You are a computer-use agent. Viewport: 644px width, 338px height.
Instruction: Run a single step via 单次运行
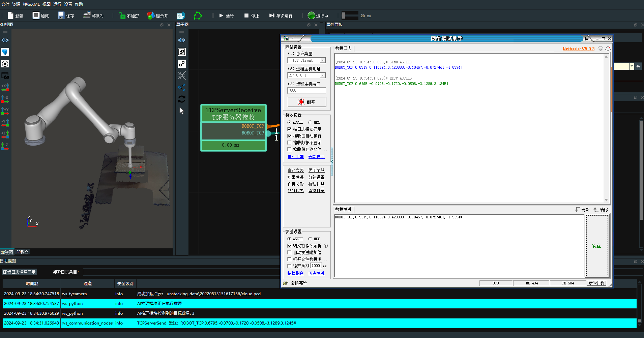(x=281, y=16)
